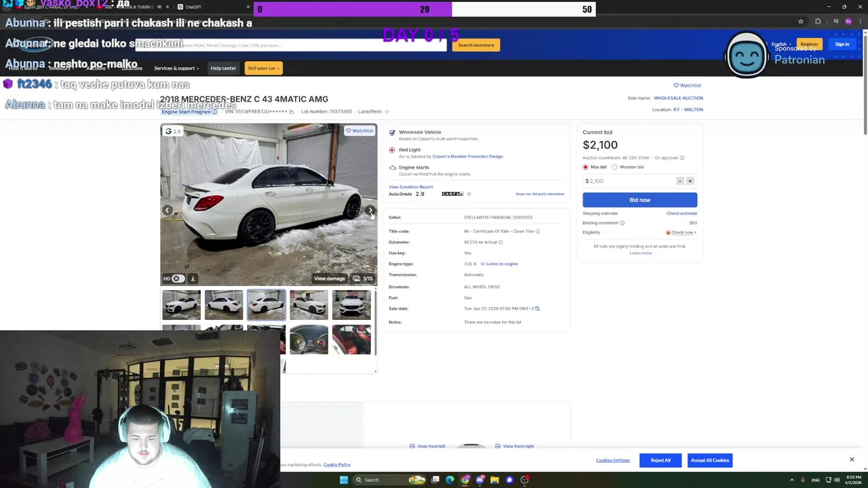Open the Cookie Policy link
The height and width of the screenshot is (488, 868).
click(337, 465)
